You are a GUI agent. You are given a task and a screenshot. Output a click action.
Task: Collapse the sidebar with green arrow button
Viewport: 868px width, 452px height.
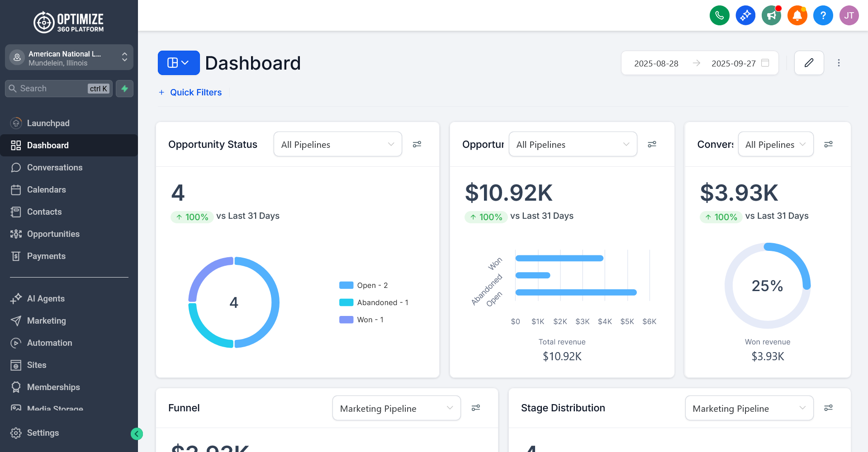pyautogui.click(x=137, y=434)
